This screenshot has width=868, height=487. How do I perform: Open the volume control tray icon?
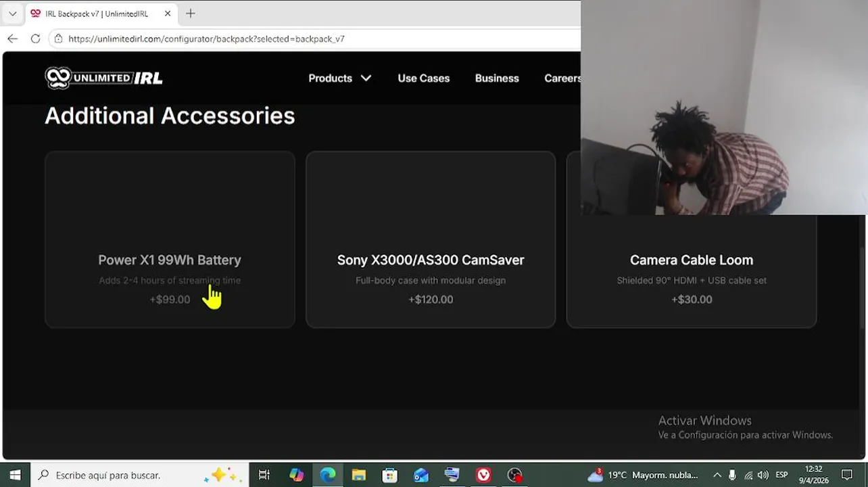(763, 475)
